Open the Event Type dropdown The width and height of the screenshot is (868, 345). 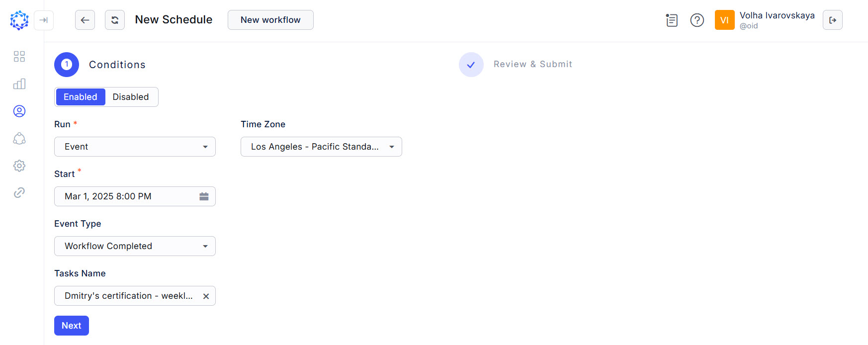[x=135, y=246]
